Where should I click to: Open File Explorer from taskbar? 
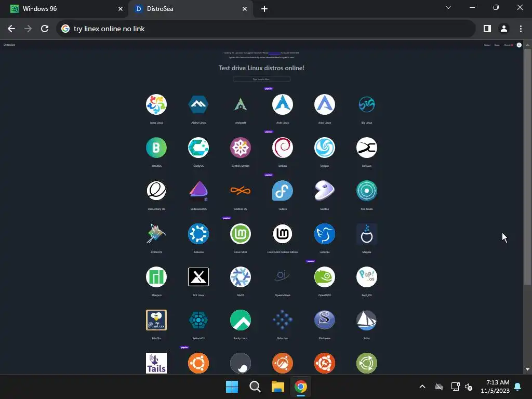[x=277, y=387]
